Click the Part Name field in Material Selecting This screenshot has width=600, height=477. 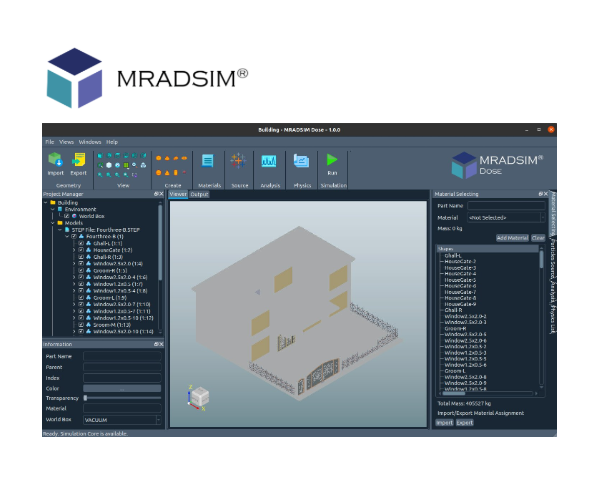506,206
